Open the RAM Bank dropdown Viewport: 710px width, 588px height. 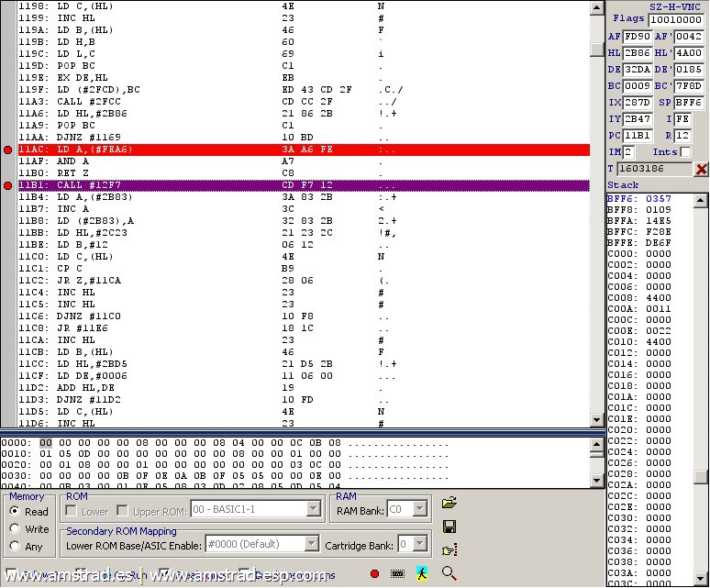[x=419, y=508]
